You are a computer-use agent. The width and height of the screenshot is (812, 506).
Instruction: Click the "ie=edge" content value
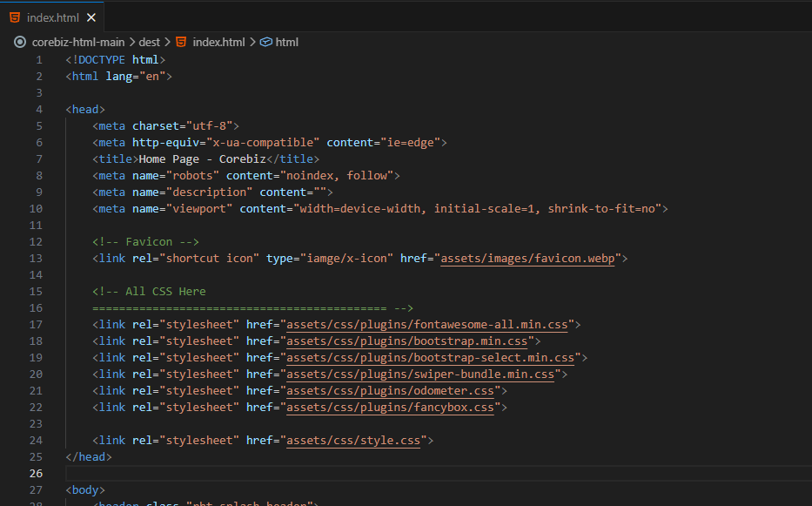click(x=411, y=143)
